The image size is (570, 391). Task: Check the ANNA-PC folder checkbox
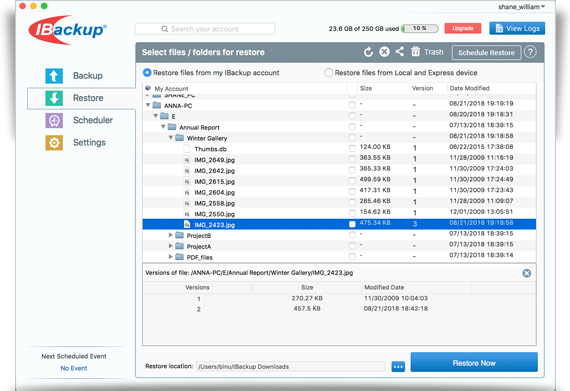click(x=352, y=105)
